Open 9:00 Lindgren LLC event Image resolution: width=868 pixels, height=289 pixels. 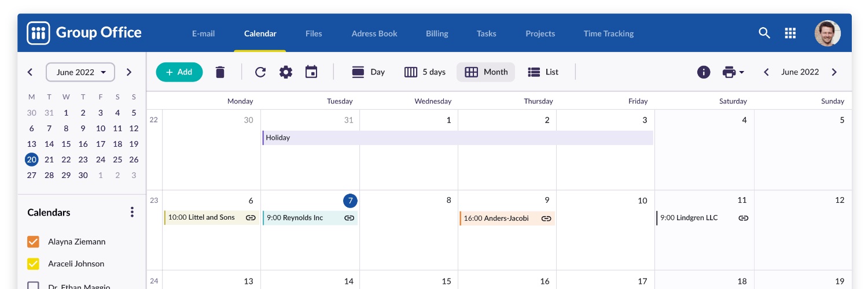704,218
